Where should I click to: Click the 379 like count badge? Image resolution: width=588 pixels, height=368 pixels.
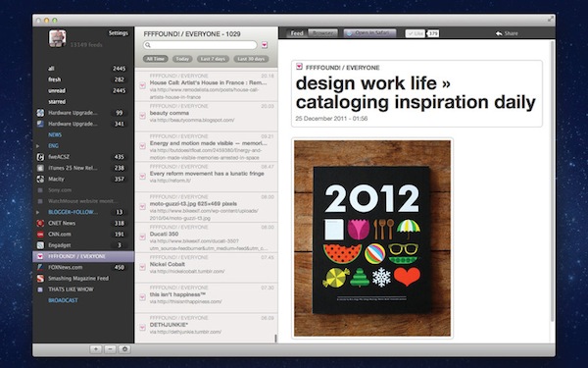[x=433, y=33]
